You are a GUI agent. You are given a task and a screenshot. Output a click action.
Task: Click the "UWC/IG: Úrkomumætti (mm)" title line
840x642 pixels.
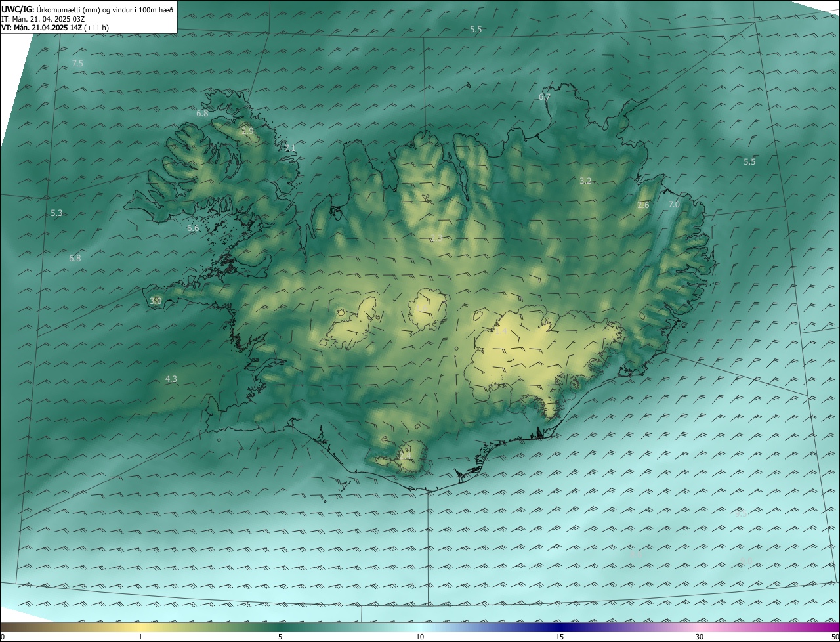coord(87,9)
